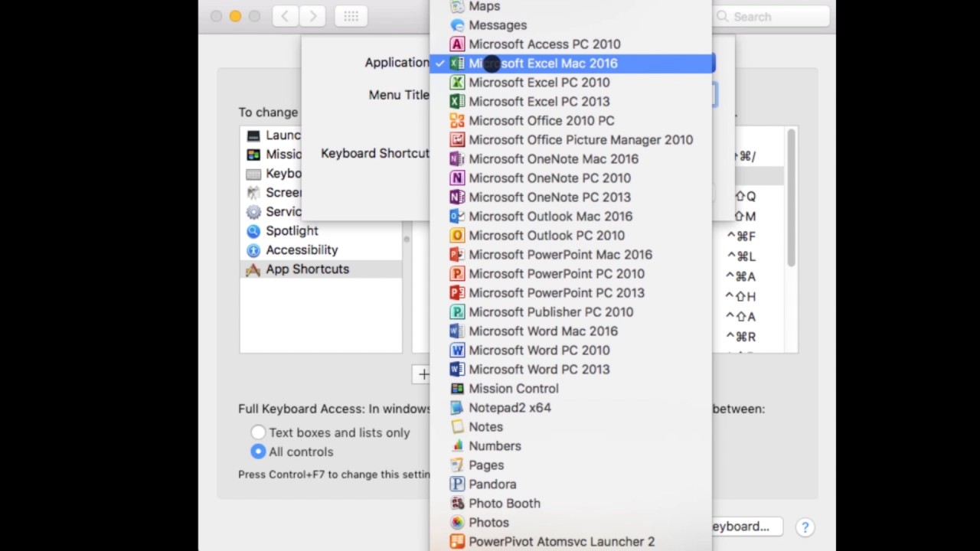Choose PowerPivot Atomsvc Launcher 2 entry
980x551 pixels.
[571, 542]
